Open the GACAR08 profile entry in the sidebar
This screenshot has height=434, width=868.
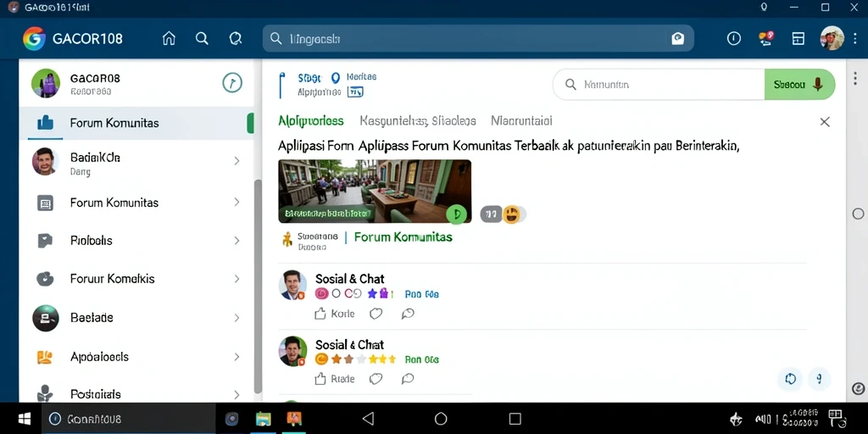click(136, 83)
